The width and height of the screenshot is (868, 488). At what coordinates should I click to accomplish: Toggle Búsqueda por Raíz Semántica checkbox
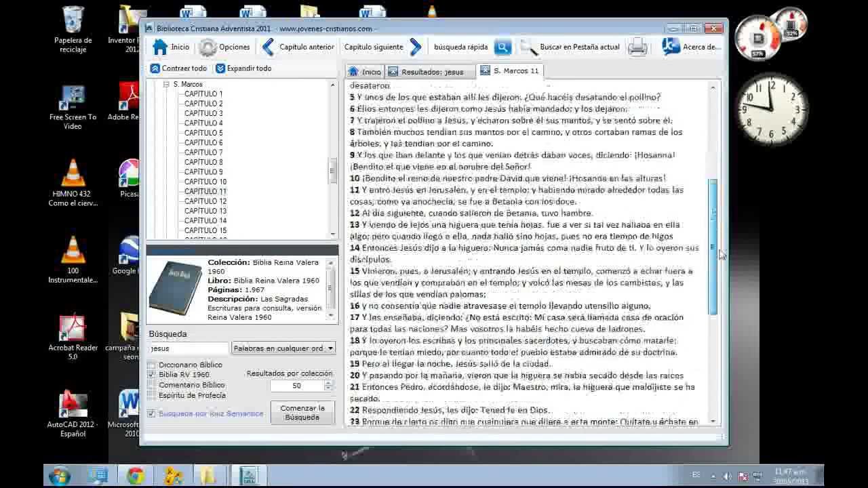(151, 413)
